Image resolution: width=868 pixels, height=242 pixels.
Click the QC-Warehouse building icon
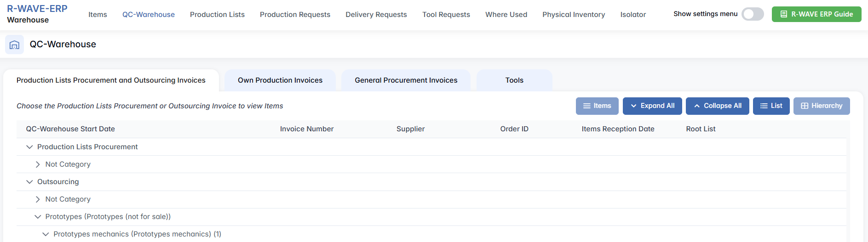pos(14,45)
